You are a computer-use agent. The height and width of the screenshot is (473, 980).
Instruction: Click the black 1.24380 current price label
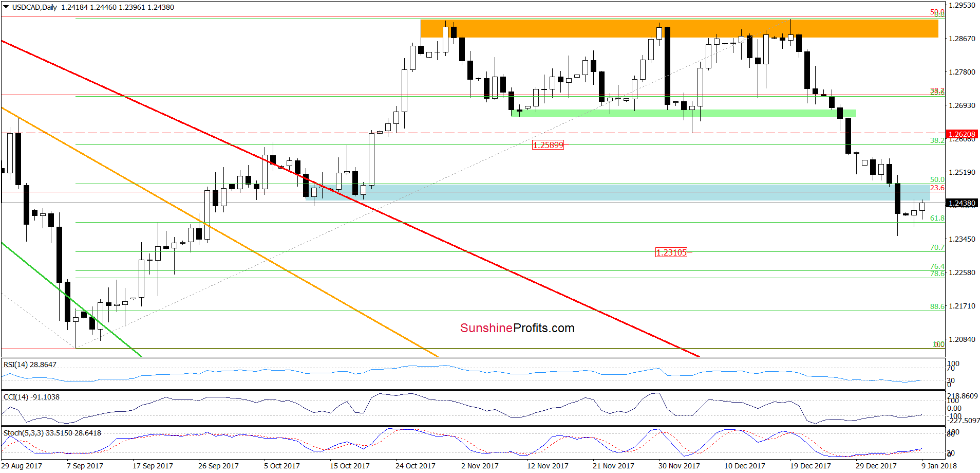point(962,203)
